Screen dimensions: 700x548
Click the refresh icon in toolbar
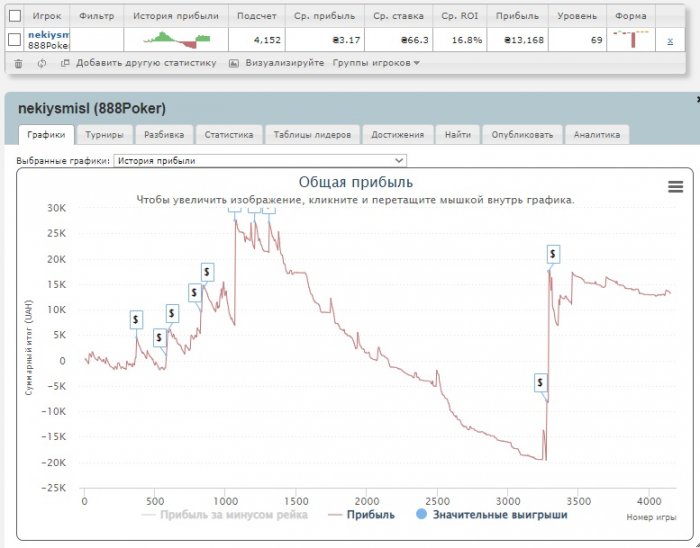tap(42, 63)
